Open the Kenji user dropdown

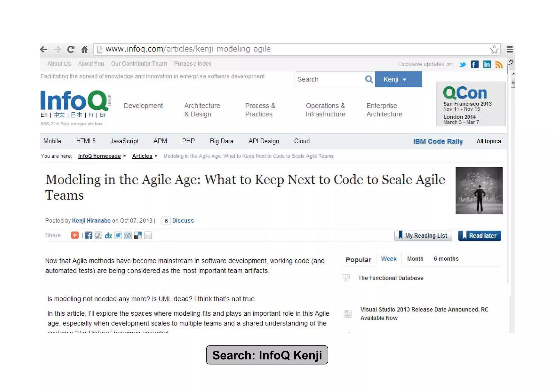(398, 79)
